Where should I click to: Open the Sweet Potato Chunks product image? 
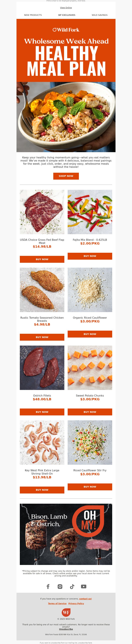tap(90, 368)
